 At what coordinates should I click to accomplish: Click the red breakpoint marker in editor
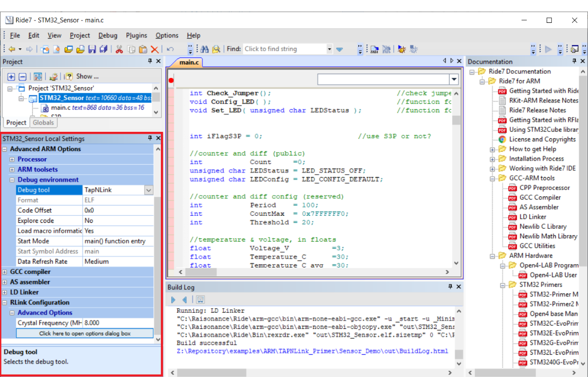tap(171, 80)
